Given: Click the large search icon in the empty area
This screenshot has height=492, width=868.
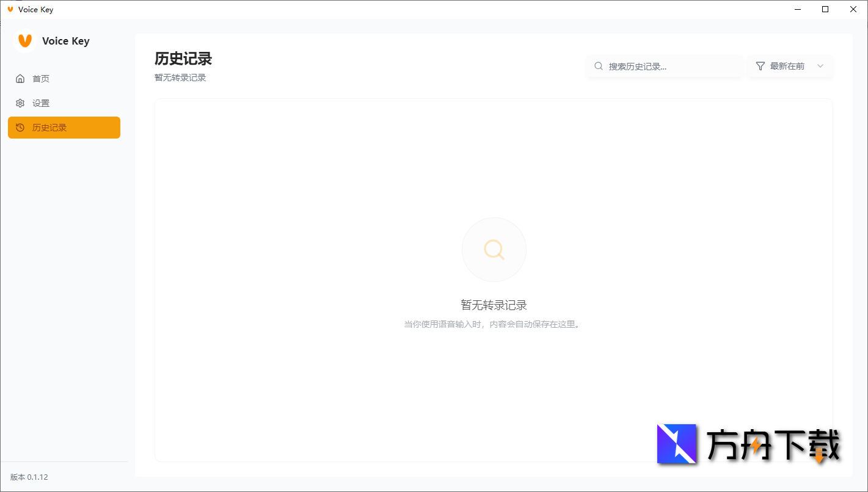Looking at the screenshot, I should click(494, 249).
